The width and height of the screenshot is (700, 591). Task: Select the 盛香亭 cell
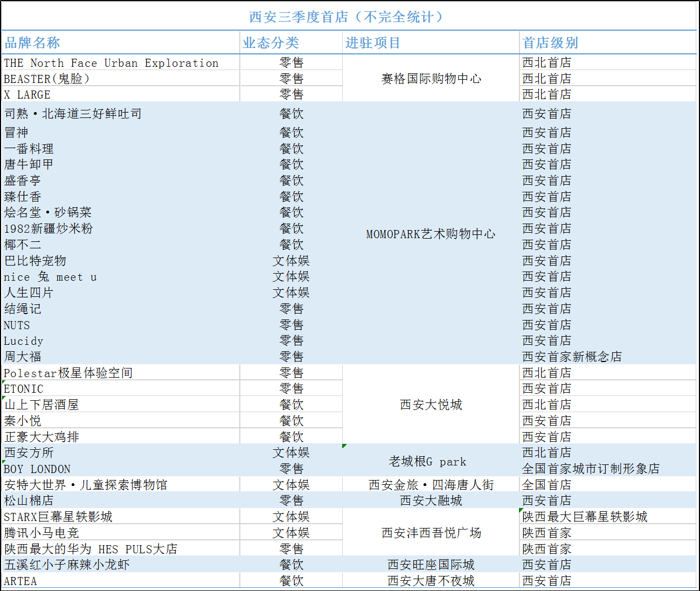[x=121, y=180]
